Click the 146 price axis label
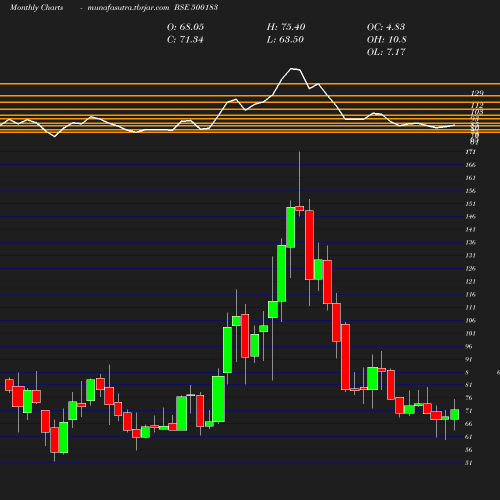Screen dimensions: 500x500 (470, 217)
